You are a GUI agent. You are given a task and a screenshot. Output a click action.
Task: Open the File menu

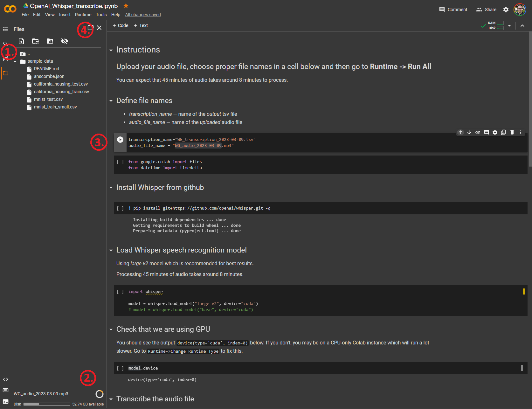[x=25, y=15]
